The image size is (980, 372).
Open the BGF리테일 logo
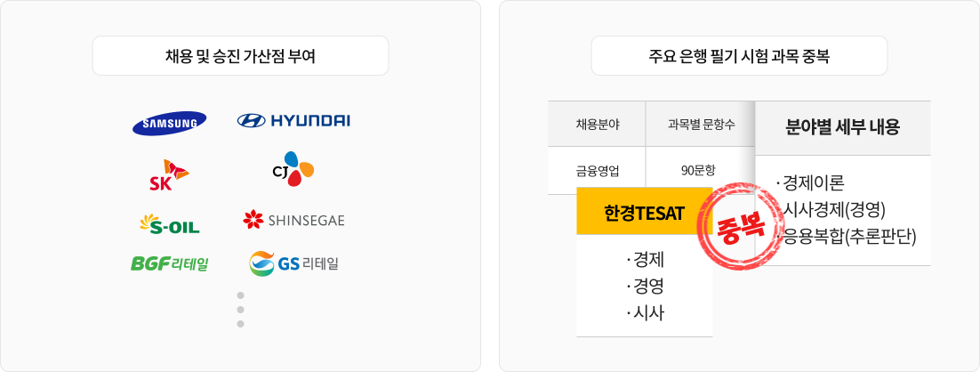tap(169, 263)
